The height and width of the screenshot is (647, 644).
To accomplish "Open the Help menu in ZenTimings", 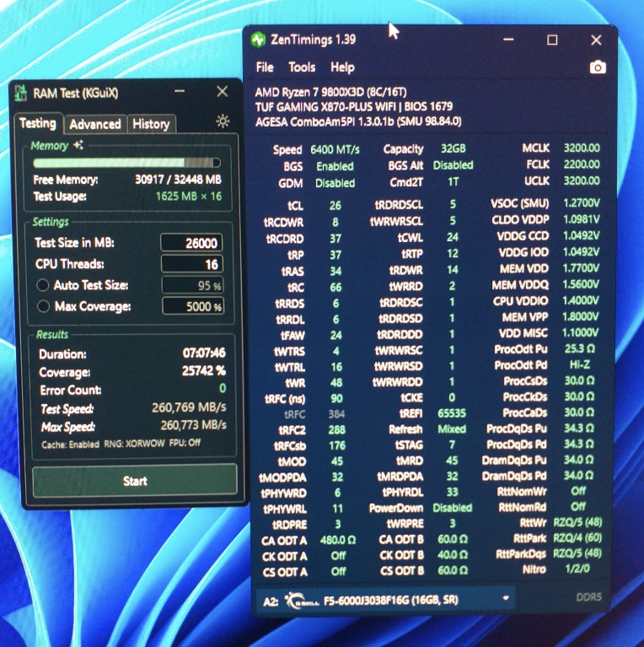I will pyautogui.click(x=342, y=67).
